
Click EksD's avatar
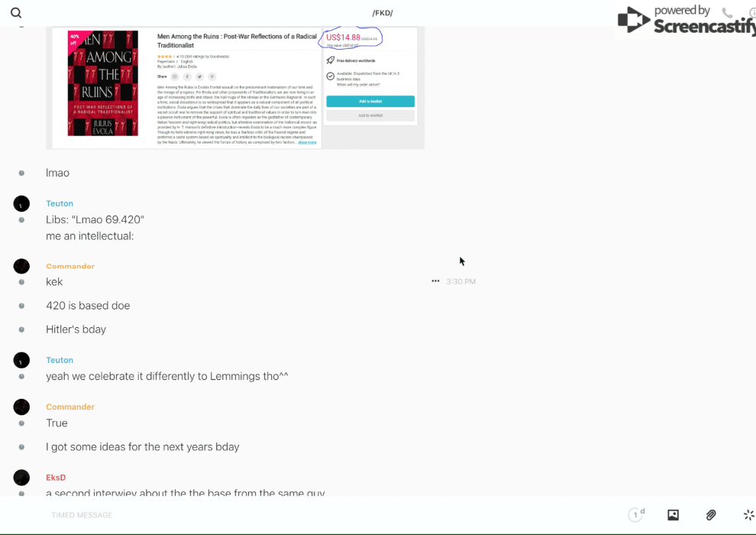coord(21,478)
